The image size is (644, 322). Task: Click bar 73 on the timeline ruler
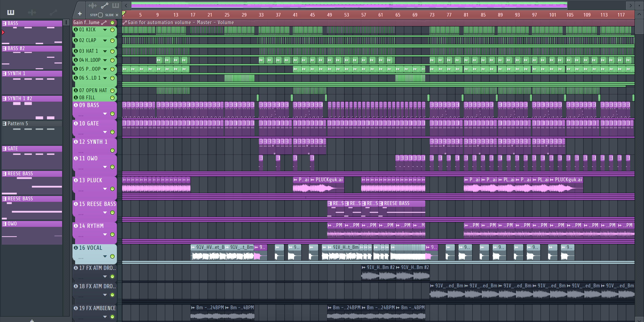point(432,15)
